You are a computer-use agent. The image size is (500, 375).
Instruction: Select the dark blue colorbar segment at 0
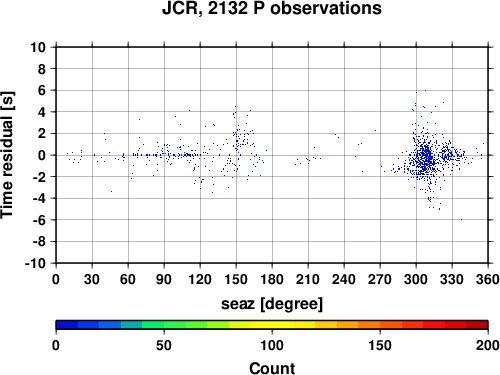67,325
